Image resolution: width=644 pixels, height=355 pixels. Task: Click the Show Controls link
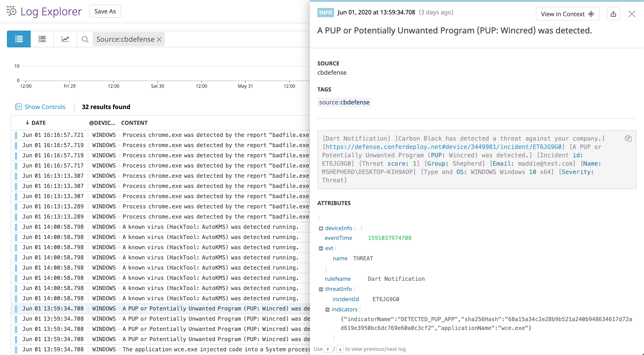pos(45,107)
